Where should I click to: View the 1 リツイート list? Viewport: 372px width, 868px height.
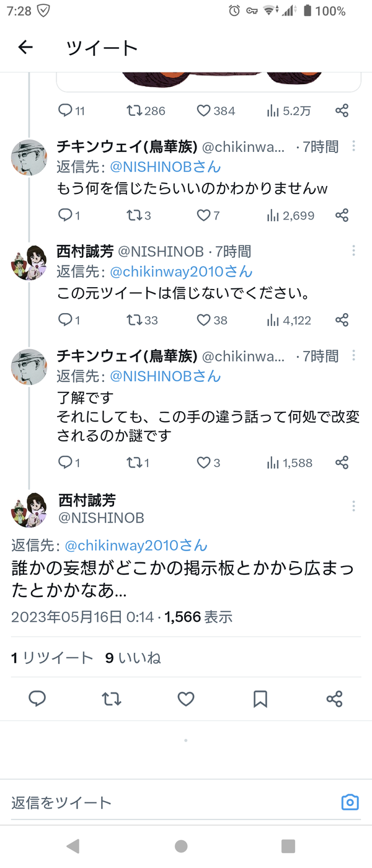52,658
